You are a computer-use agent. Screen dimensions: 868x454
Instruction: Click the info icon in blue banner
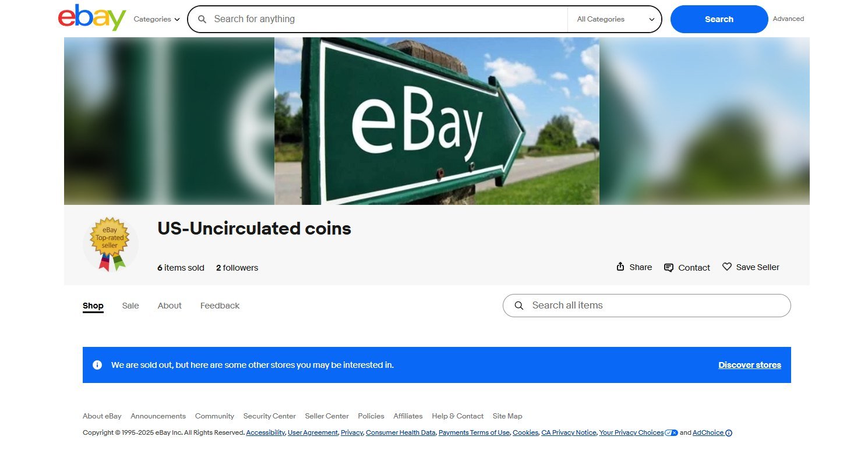(97, 365)
